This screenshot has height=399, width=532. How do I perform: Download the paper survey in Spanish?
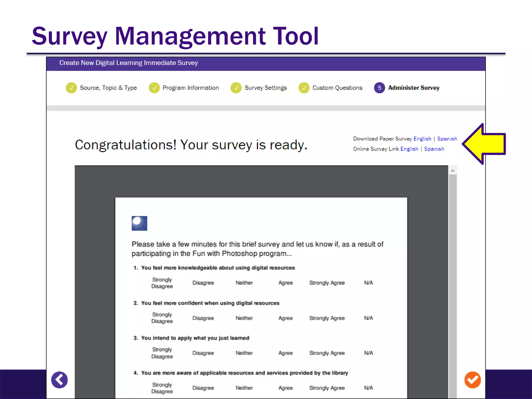[x=447, y=139]
